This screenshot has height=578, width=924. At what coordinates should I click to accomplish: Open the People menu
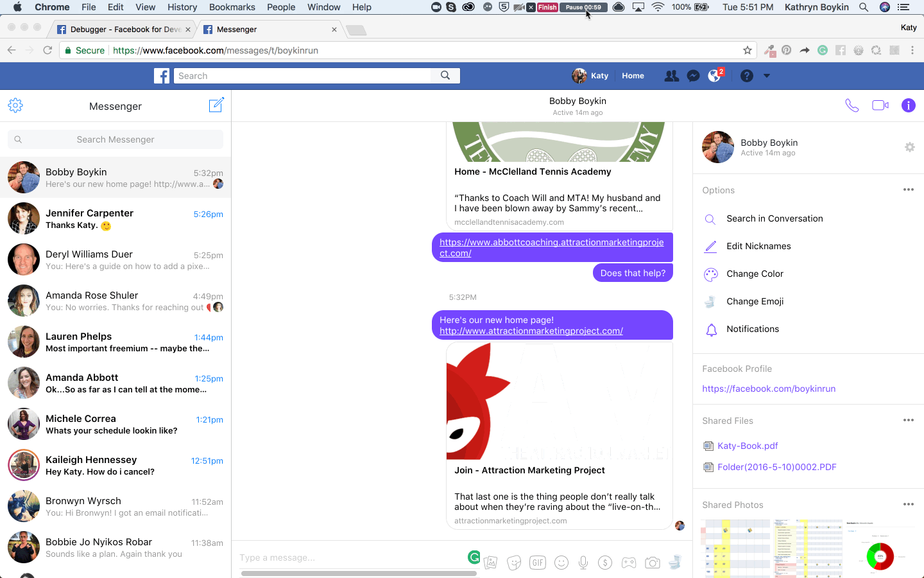pyautogui.click(x=281, y=7)
